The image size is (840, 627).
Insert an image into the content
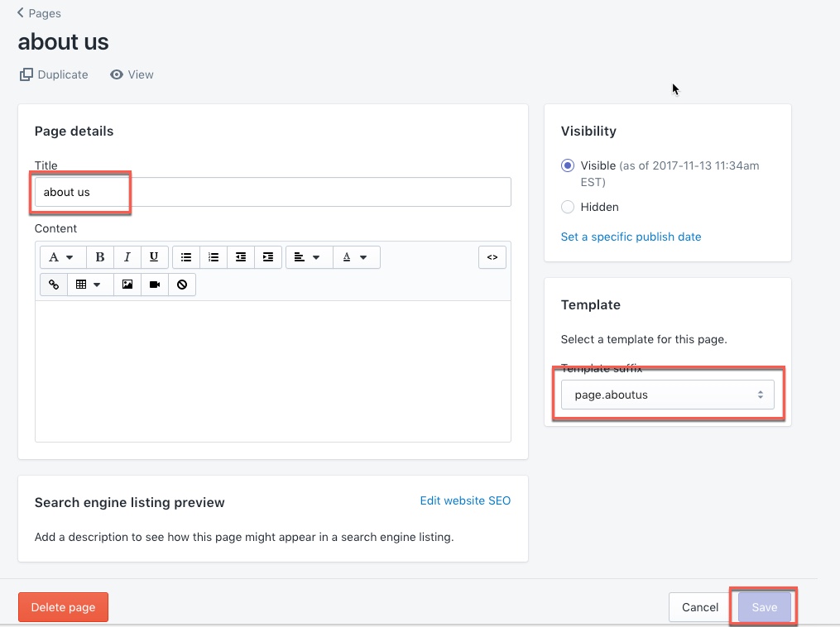click(x=127, y=285)
